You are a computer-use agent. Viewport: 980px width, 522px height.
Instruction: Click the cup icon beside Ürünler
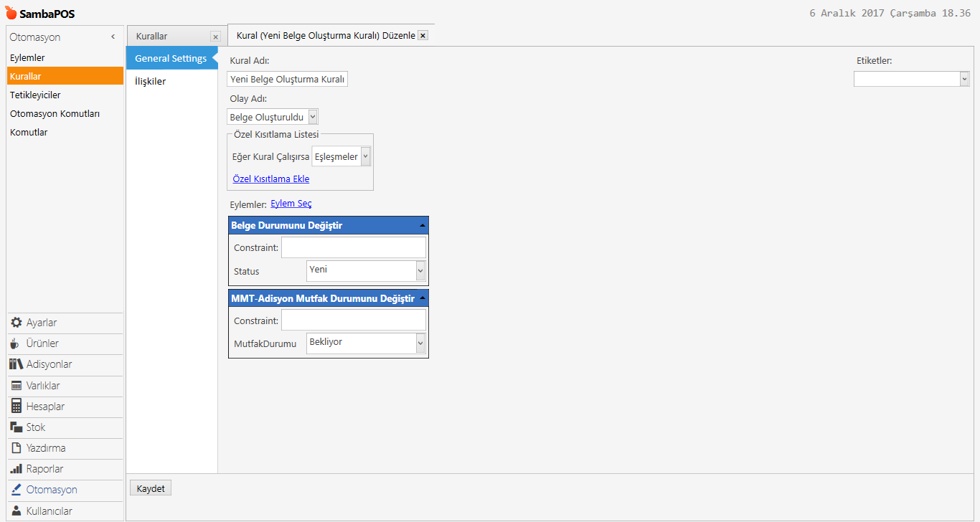pos(15,343)
